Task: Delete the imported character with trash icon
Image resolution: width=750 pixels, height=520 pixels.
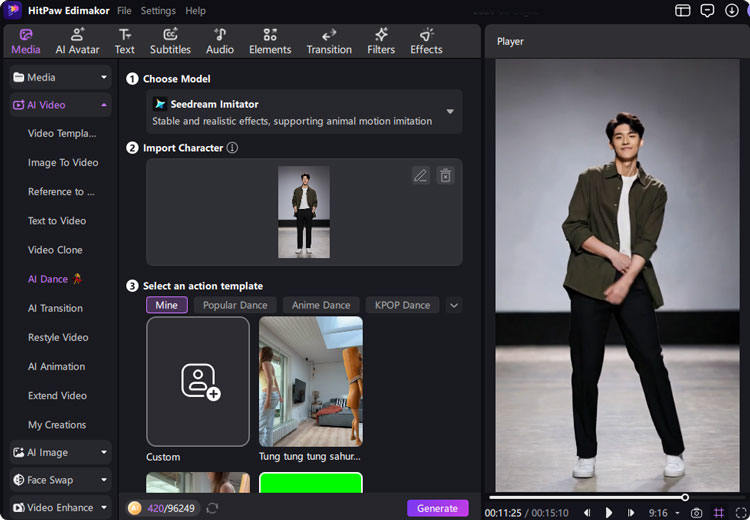Action: [x=445, y=176]
